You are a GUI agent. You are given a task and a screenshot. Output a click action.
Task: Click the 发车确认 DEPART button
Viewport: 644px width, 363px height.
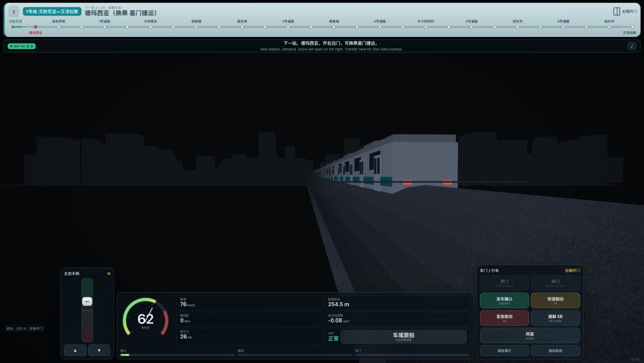click(504, 300)
